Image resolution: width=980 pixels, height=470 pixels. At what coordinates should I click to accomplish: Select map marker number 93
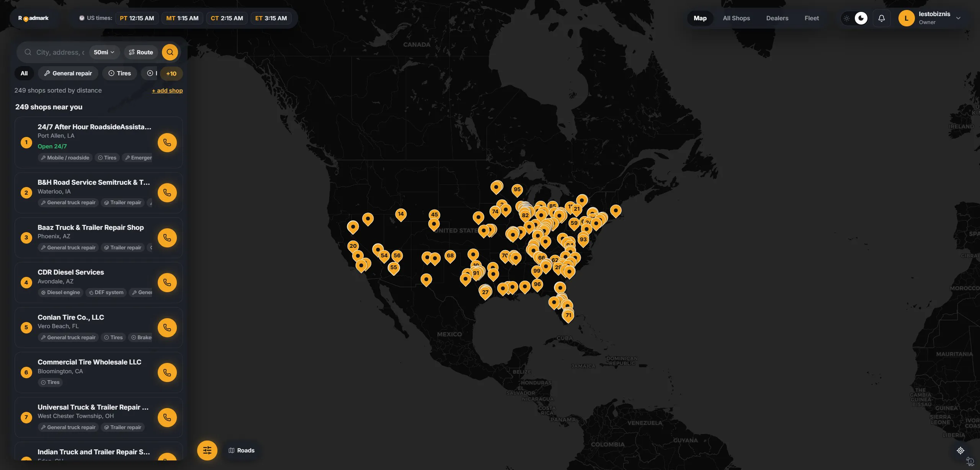(583, 240)
